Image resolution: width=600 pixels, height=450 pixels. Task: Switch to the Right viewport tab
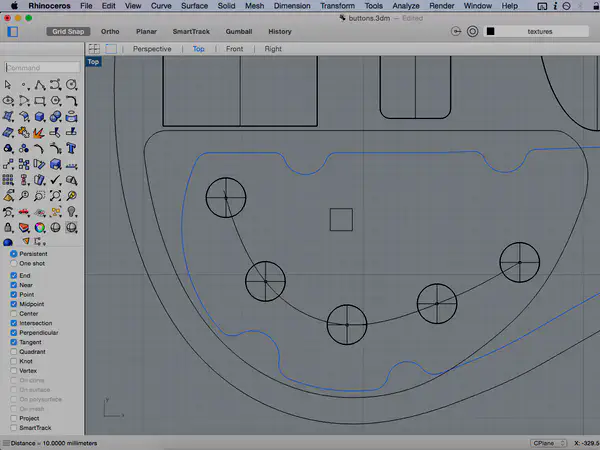coord(273,49)
